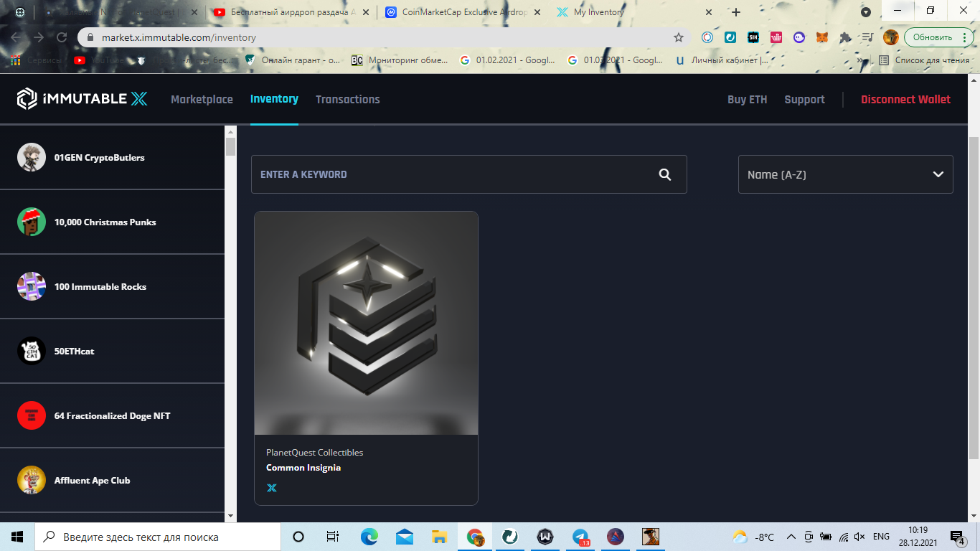Click the Common Insignia title
Viewport: 980px width, 551px height.
pos(303,468)
